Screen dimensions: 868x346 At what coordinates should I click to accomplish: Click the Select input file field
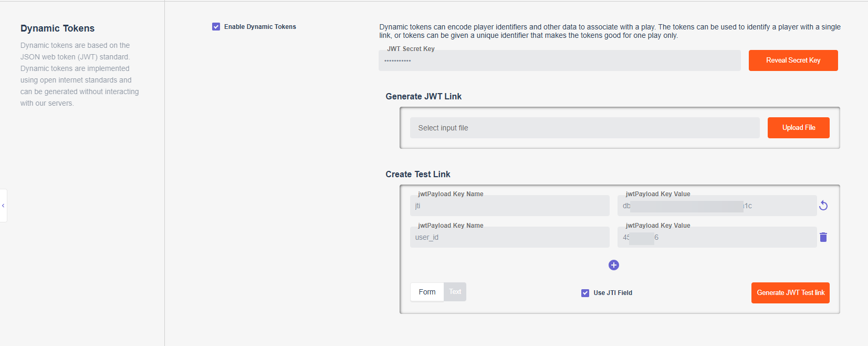[585, 128]
